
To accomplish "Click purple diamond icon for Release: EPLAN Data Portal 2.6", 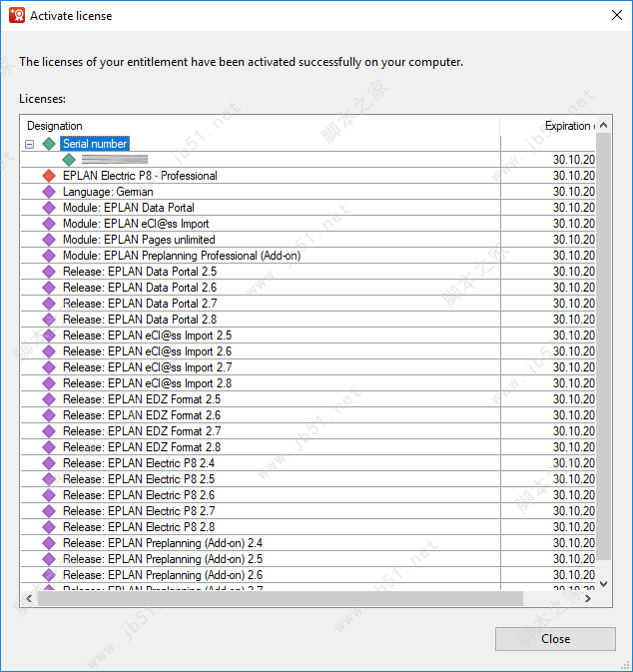I will tap(49, 288).
